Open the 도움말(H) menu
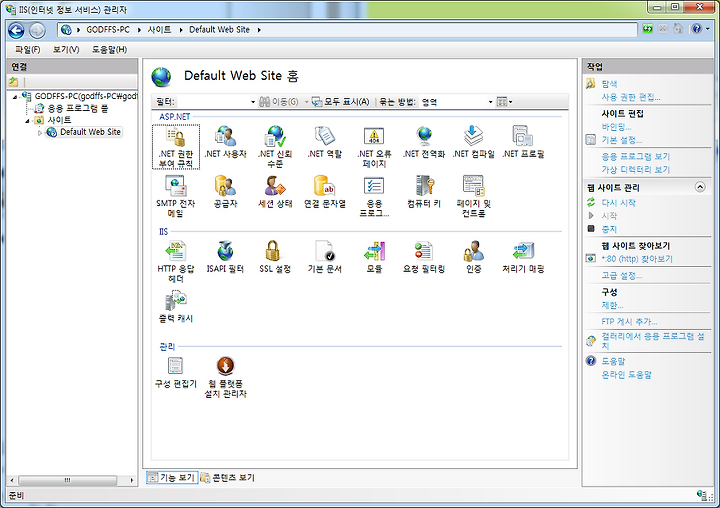 pos(109,50)
